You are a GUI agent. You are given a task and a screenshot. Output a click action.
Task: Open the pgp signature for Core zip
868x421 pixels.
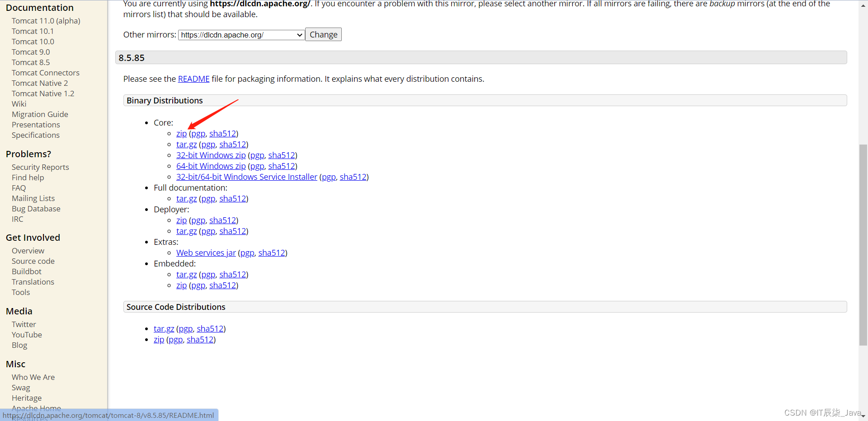click(x=198, y=134)
